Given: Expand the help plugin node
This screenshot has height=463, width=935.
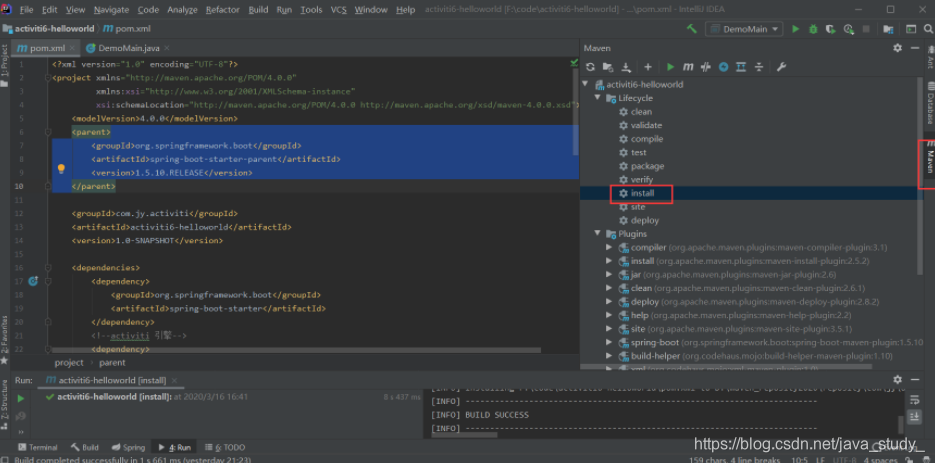Looking at the screenshot, I should click(609, 315).
